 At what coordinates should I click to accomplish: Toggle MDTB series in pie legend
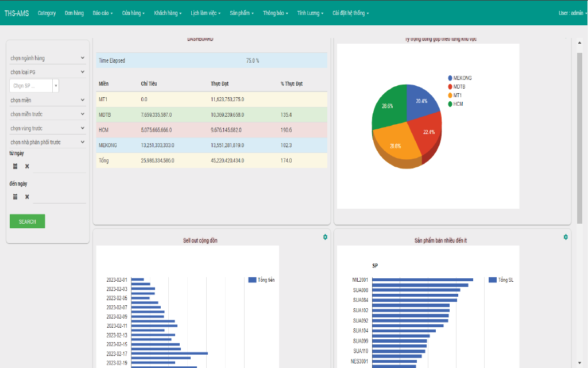(459, 87)
